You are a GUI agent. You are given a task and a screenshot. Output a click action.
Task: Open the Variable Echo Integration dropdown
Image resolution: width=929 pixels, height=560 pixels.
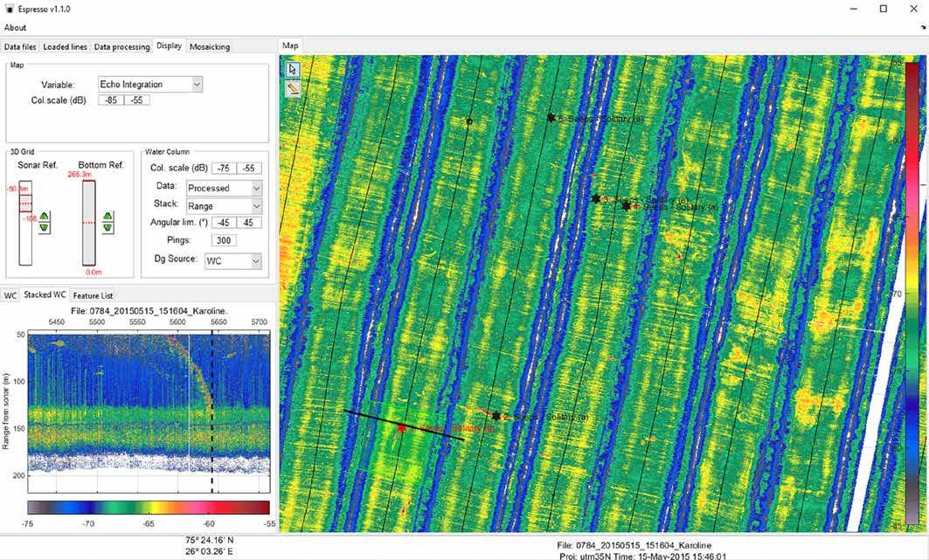(x=150, y=85)
